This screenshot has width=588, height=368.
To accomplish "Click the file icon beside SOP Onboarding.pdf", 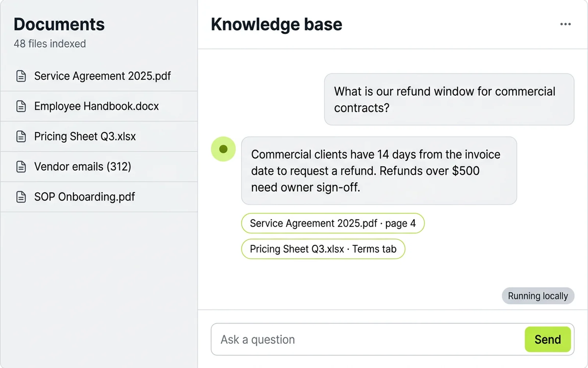I will click(x=21, y=197).
